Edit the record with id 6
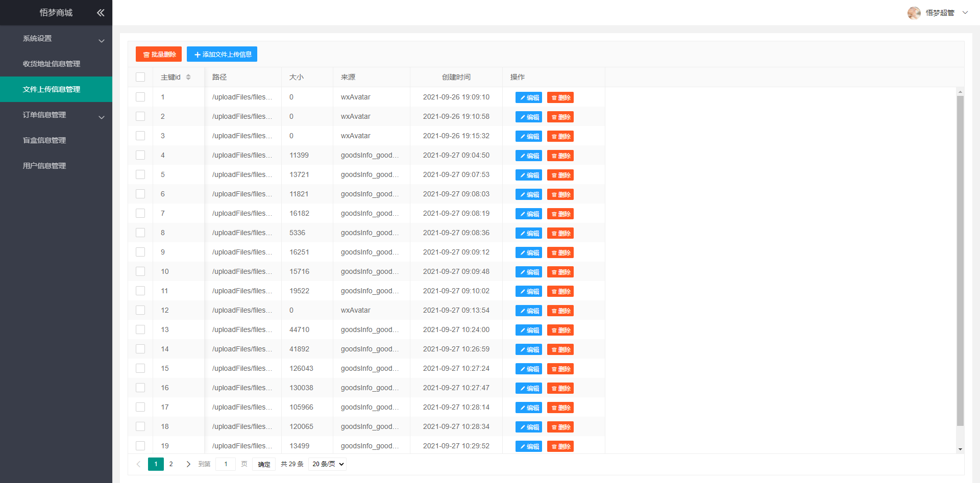The width and height of the screenshot is (980, 483). point(529,194)
